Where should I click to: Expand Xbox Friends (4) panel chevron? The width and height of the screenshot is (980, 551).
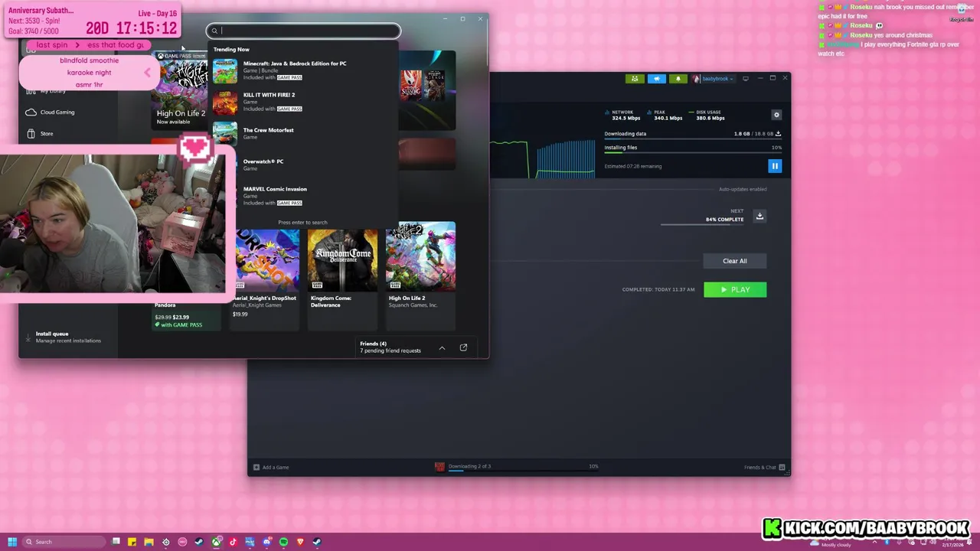click(x=442, y=348)
